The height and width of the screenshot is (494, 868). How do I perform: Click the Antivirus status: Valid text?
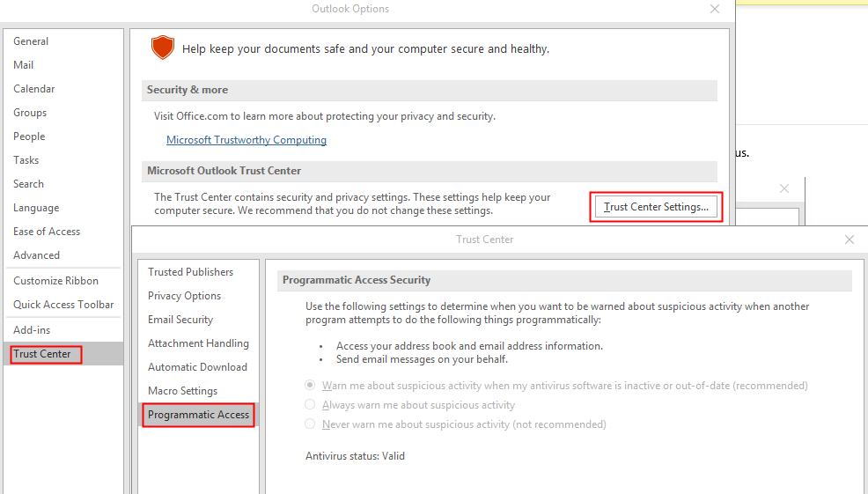coord(355,456)
